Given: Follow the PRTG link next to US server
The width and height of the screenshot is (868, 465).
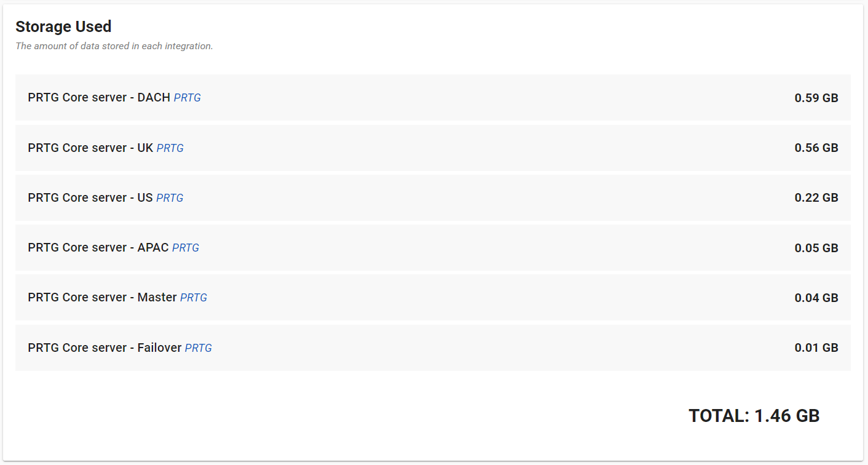Looking at the screenshot, I should [x=170, y=198].
